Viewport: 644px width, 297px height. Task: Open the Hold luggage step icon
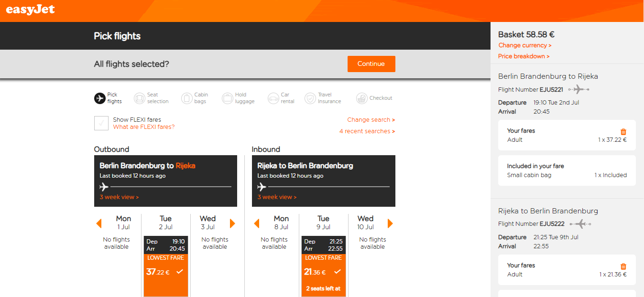(x=228, y=98)
